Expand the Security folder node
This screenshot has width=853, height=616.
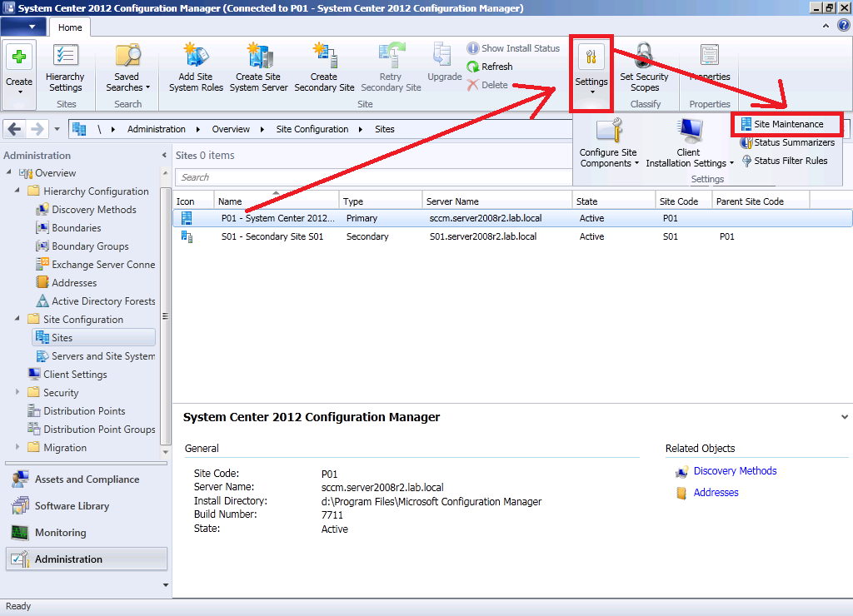coord(17,392)
